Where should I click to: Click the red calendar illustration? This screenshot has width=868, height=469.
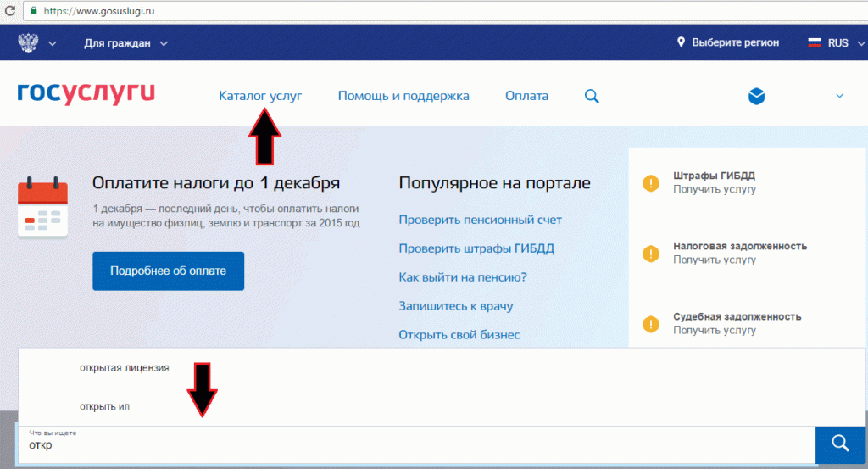(42, 208)
